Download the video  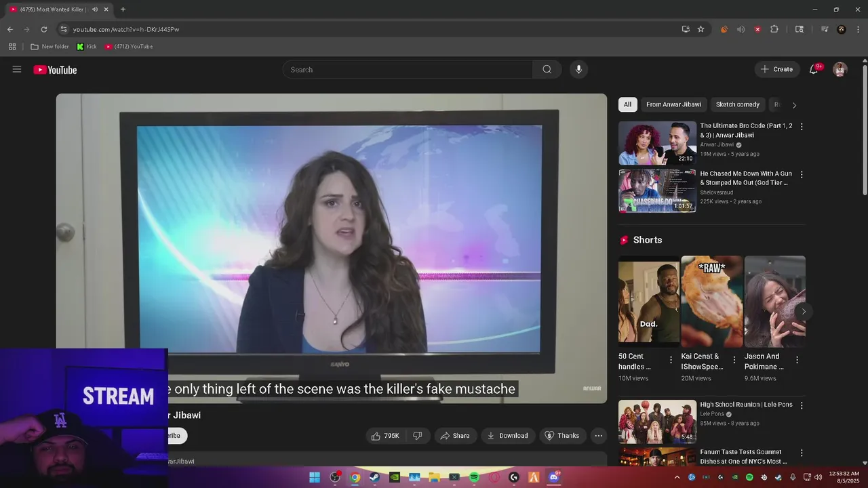pos(507,436)
